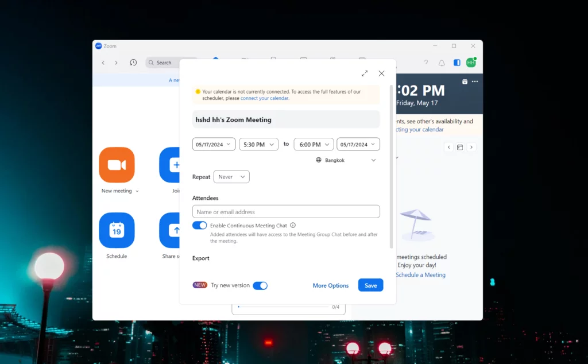Expand the Repeat Never dropdown
The image size is (588, 364).
[231, 177]
